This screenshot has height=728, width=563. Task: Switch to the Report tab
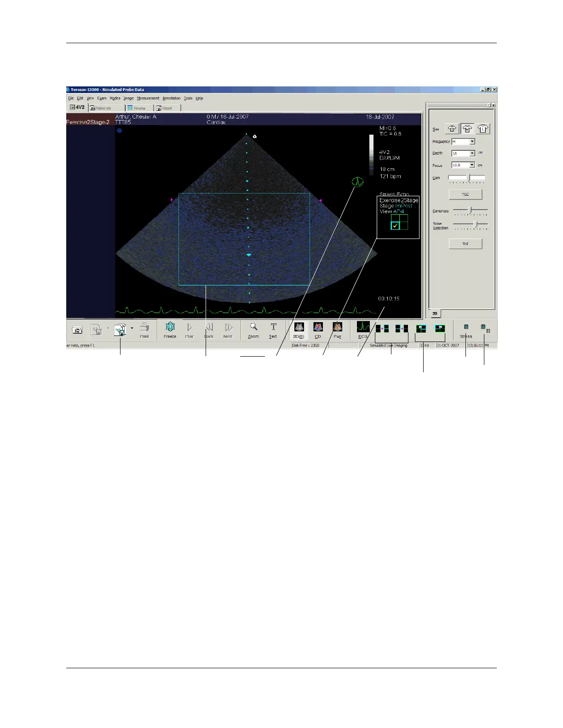point(167,108)
